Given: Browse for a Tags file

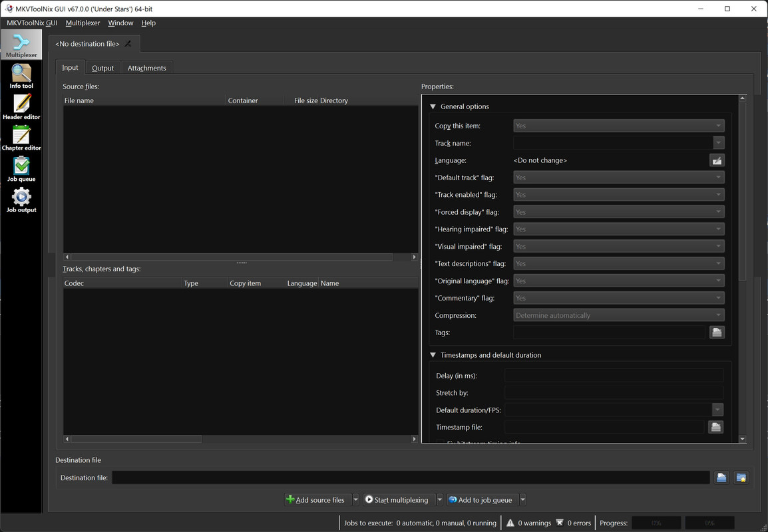Looking at the screenshot, I should (x=717, y=332).
